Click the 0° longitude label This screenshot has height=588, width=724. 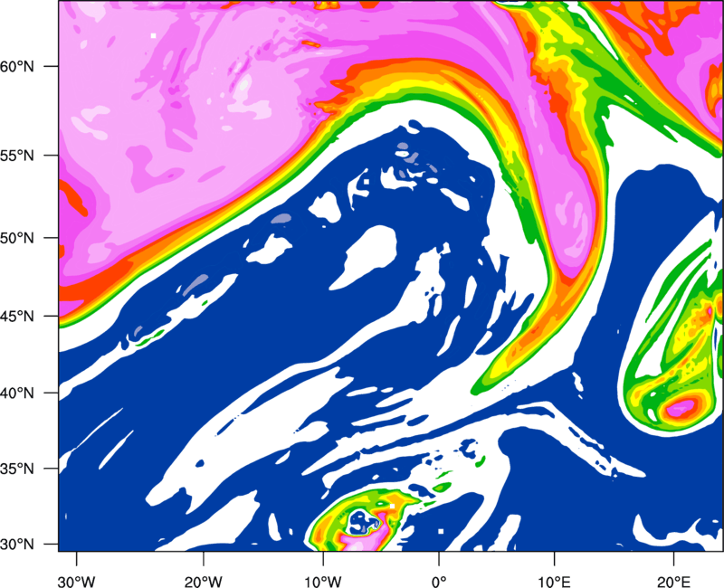(x=439, y=582)
